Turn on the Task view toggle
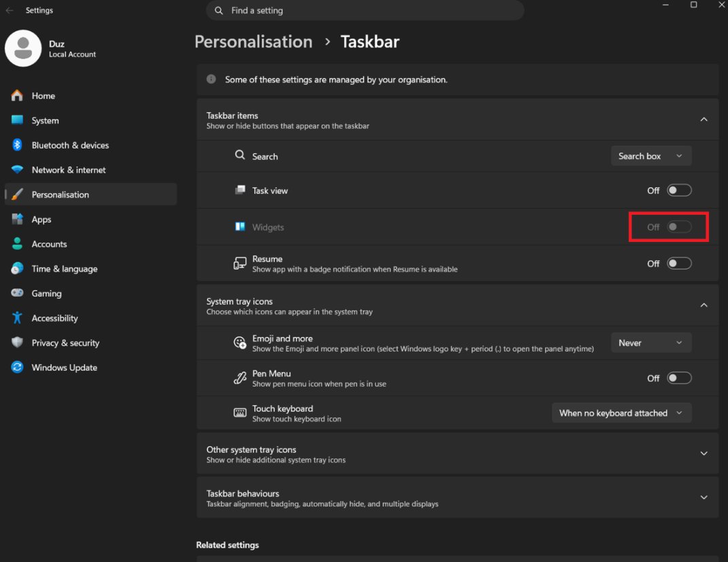This screenshot has height=562, width=728. [x=679, y=190]
